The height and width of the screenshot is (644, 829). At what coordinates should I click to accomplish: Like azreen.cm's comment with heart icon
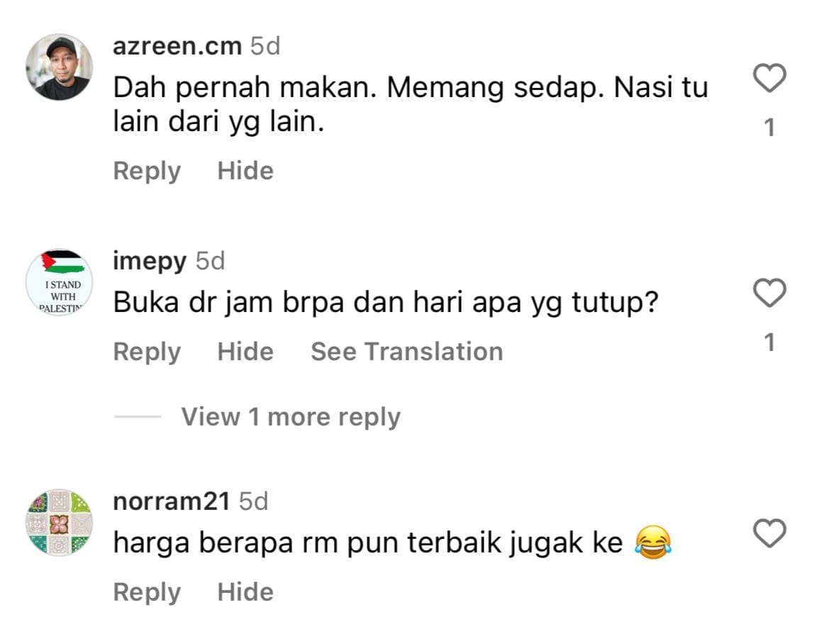tap(769, 78)
